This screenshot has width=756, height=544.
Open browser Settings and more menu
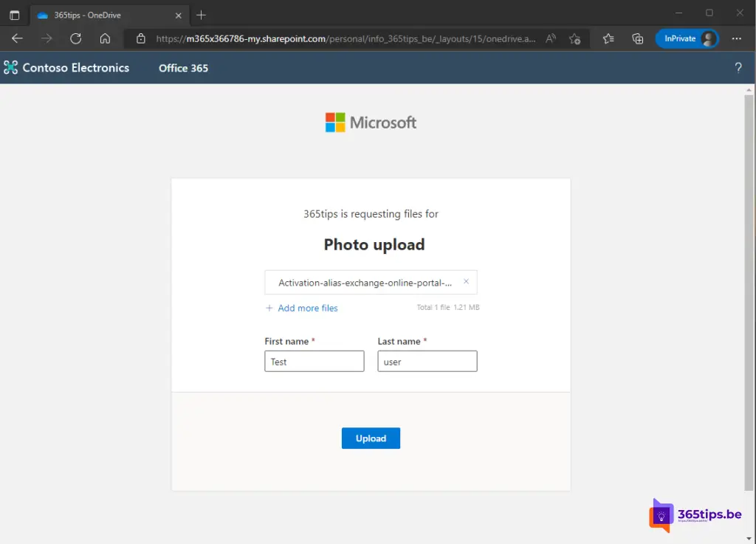click(736, 39)
